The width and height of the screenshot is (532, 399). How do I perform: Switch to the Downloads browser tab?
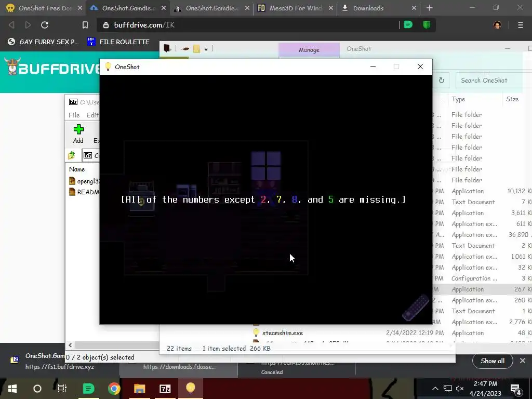pos(368,8)
